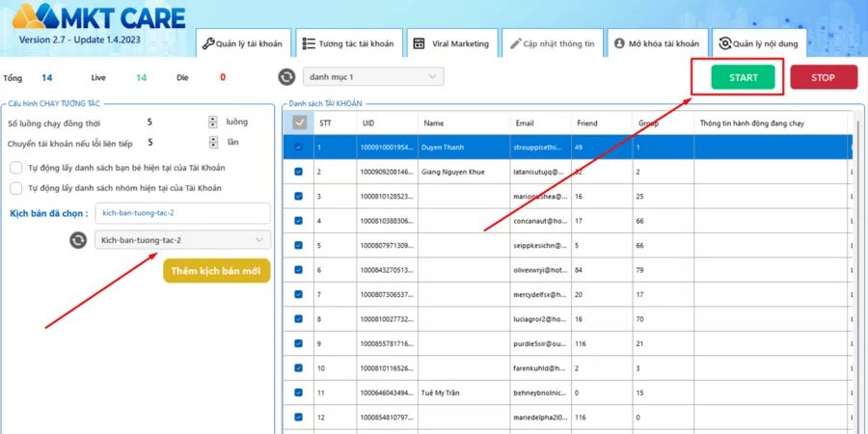Select the Duyen Thanh name cell
Viewport: 868px width, 434px height.
(x=464, y=148)
